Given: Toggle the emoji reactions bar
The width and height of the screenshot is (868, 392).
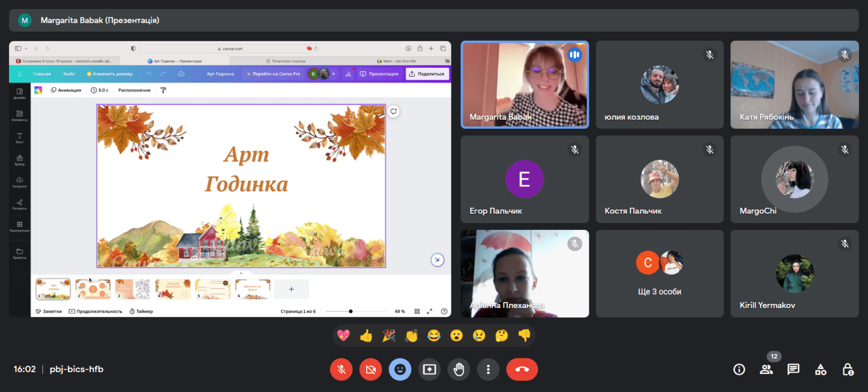Looking at the screenshot, I should [400, 369].
